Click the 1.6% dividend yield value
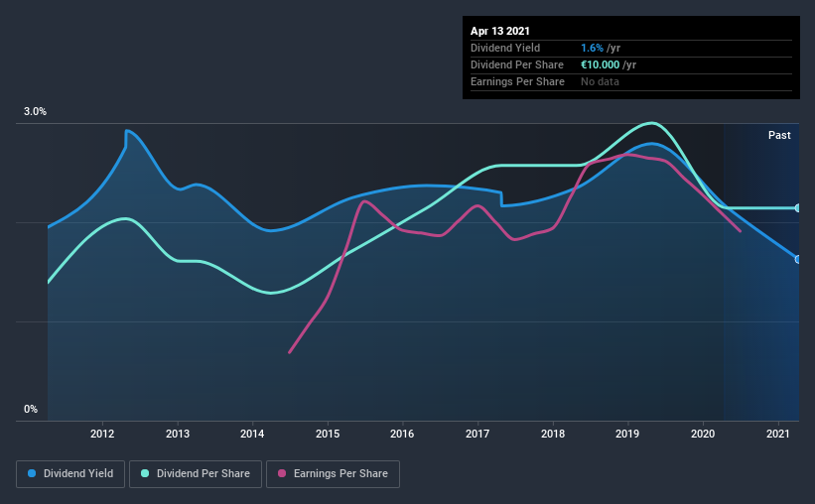 (x=592, y=48)
